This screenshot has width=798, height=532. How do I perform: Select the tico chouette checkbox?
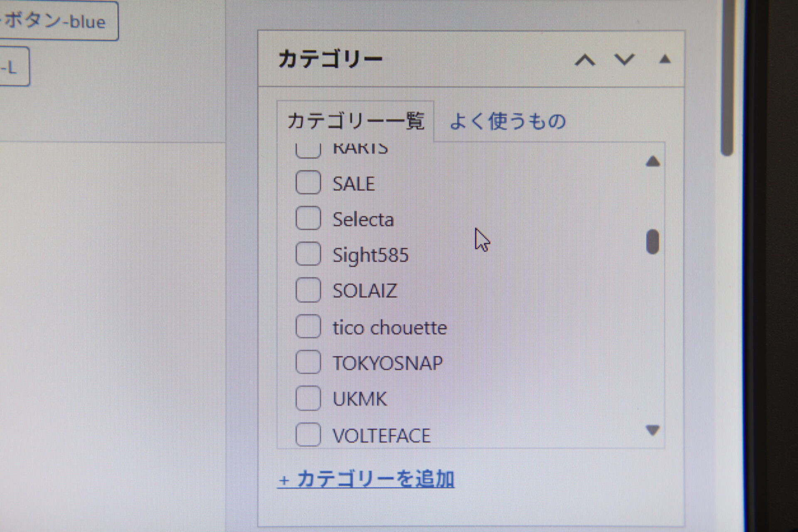point(308,327)
